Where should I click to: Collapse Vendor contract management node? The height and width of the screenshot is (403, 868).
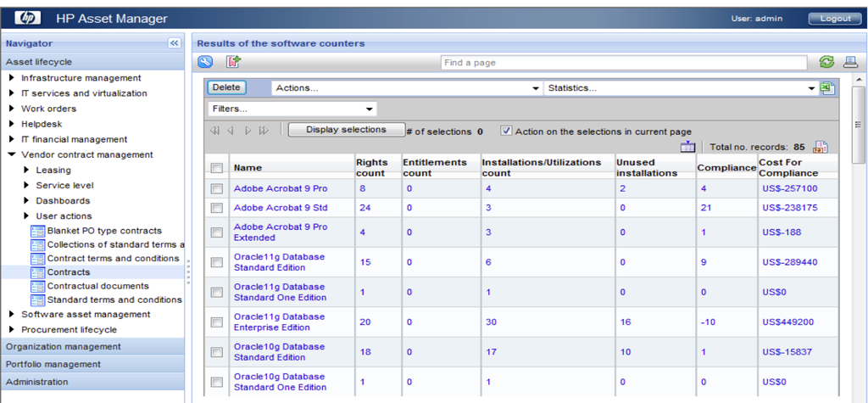(x=12, y=154)
